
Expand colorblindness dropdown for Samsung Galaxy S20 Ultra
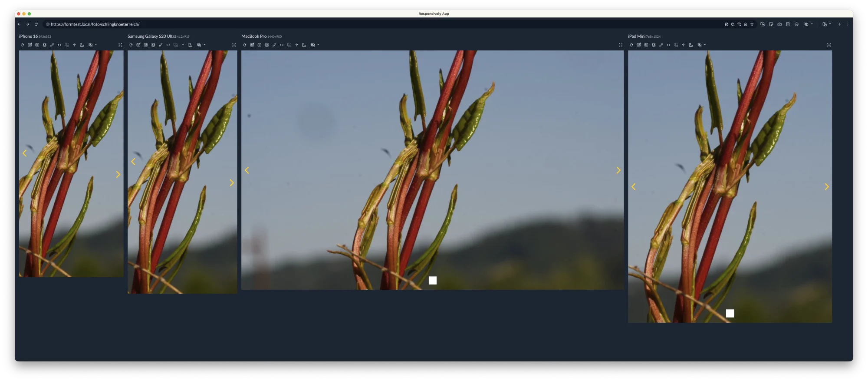click(x=204, y=44)
